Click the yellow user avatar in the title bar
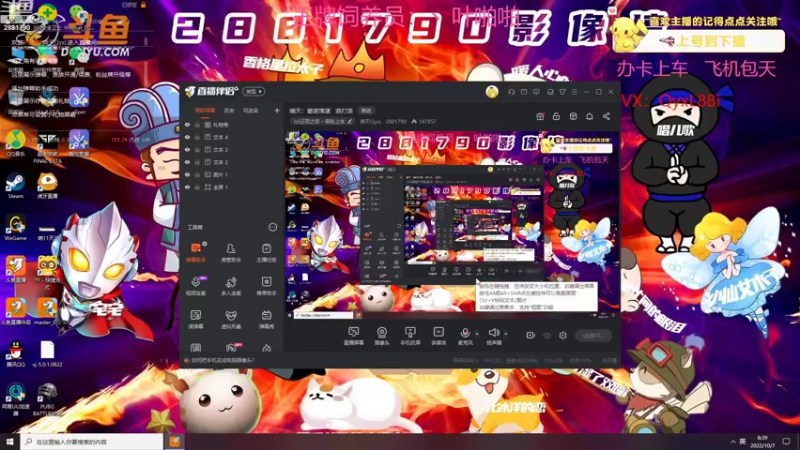The height and width of the screenshot is (450, 800). point(492,92)
